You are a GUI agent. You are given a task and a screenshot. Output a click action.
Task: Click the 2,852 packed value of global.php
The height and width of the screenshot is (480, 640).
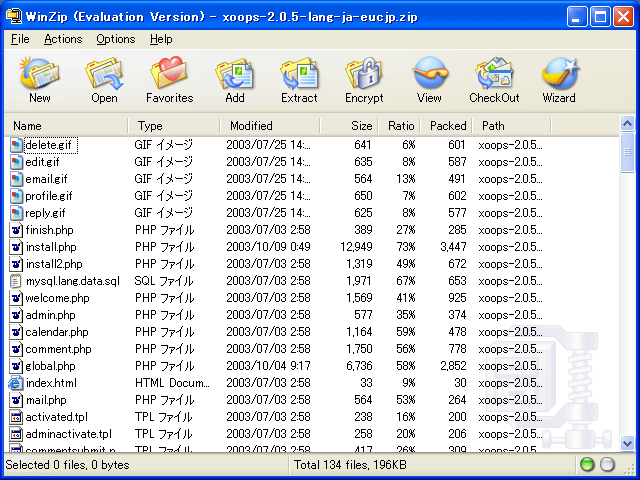(x=453, y=366)
